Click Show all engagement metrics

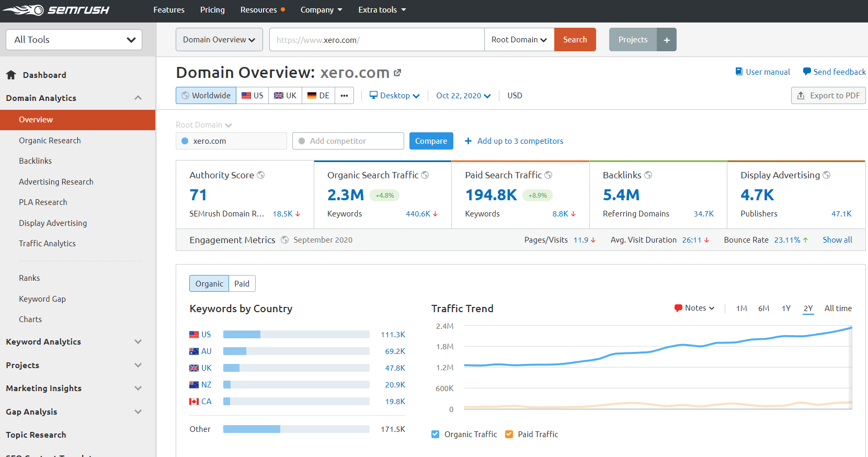pos(837,240)
